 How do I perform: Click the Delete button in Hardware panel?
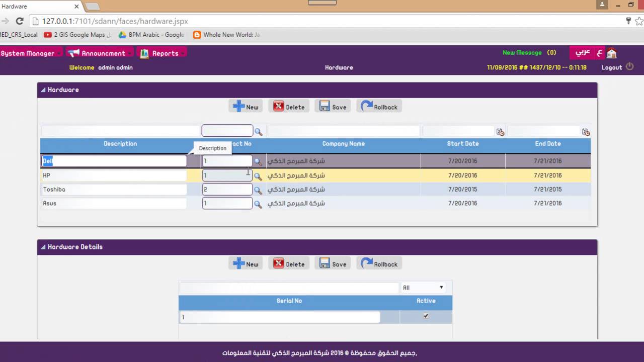289,107
